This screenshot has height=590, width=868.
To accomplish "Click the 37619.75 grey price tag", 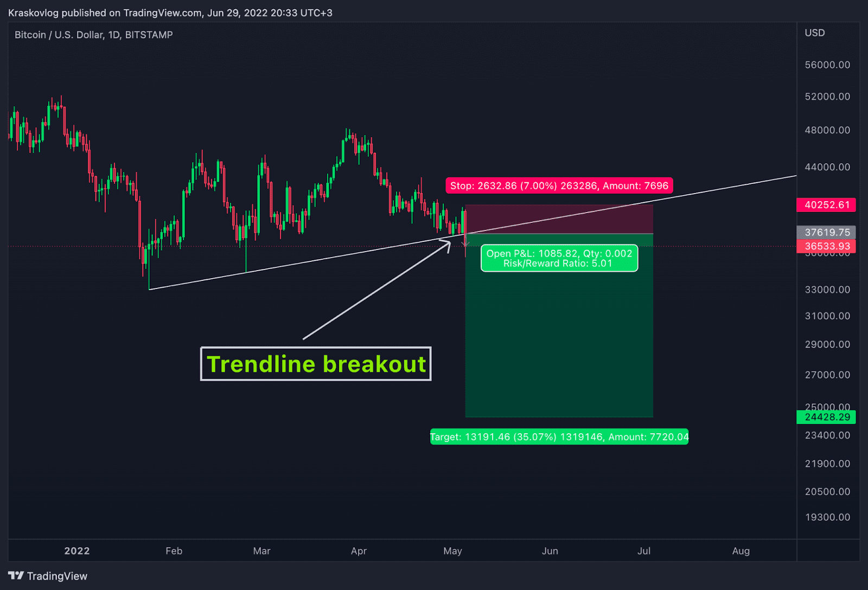I will click(x=826, y=233).
